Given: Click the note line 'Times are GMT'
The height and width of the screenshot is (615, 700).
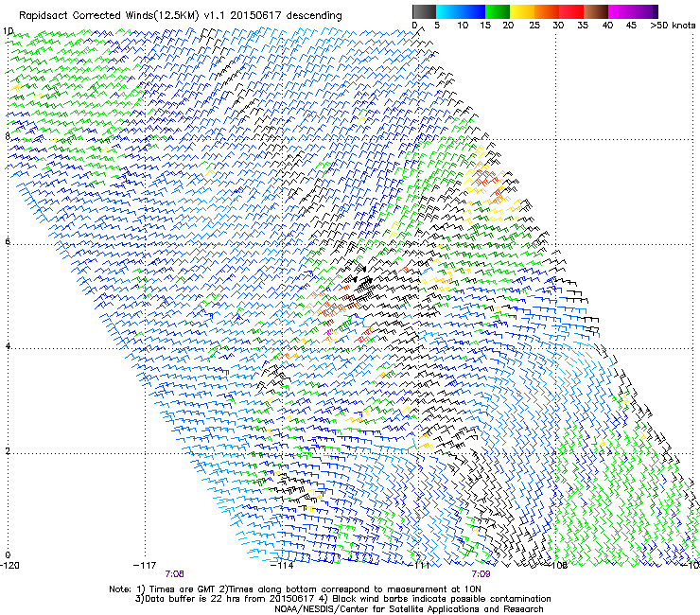Looking at the screenshot, I should pos(183,589).
